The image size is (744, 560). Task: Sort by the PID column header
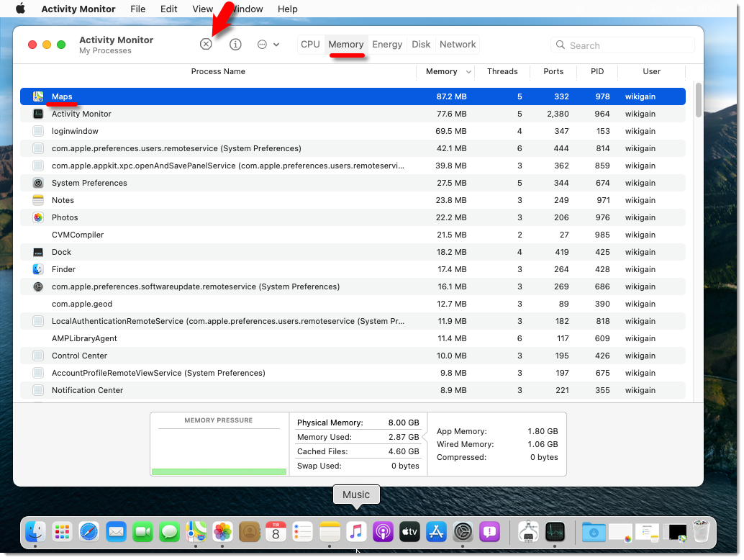597,72
